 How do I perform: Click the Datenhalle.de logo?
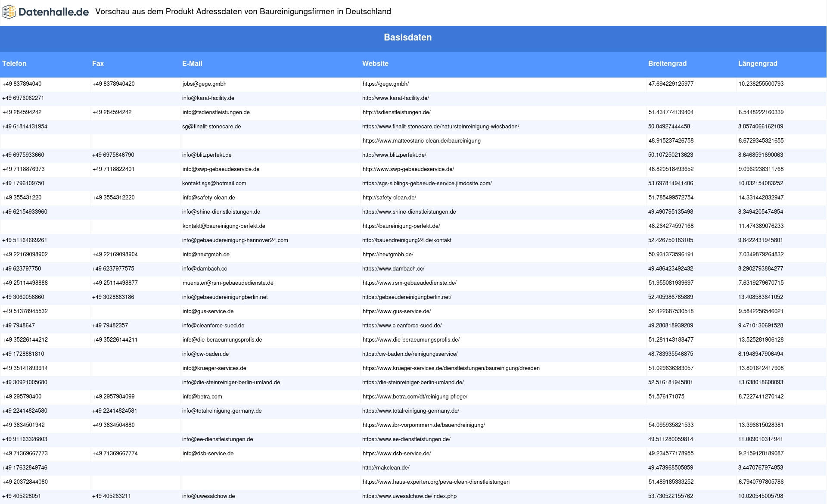pos(46,12)
